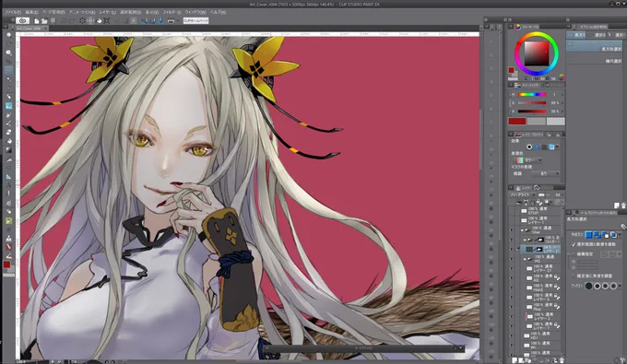Click the border effect circle icon in Layer Property
Image resolution: width=627 pixels, height=364 pixels.
(529, 147)
